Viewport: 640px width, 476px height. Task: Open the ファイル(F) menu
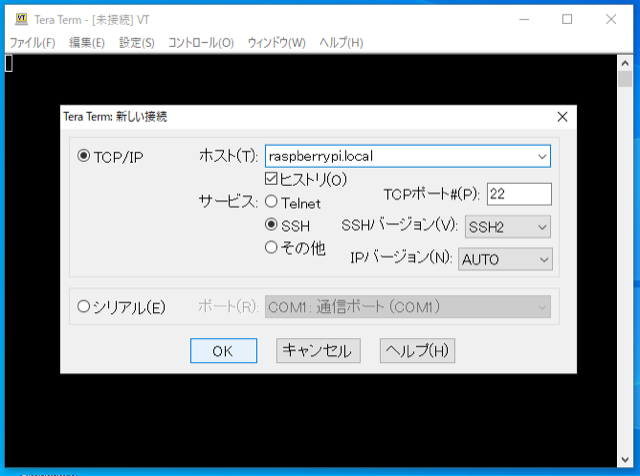coord(32,42)
